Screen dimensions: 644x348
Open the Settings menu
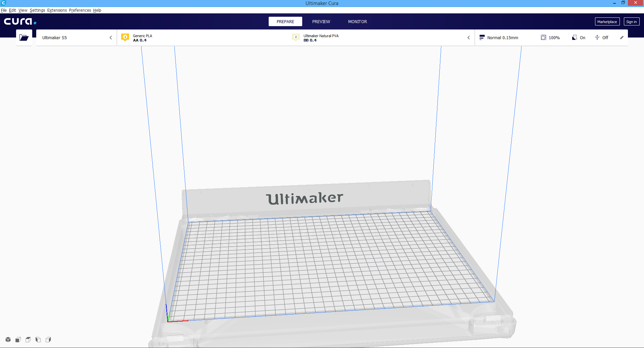point(37,10)
